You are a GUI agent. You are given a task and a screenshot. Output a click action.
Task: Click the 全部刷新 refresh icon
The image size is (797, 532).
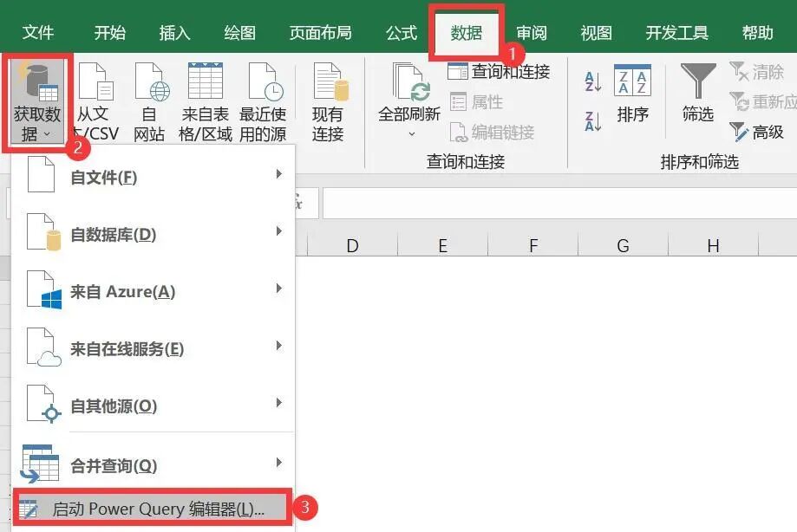[x=411, y=81]
